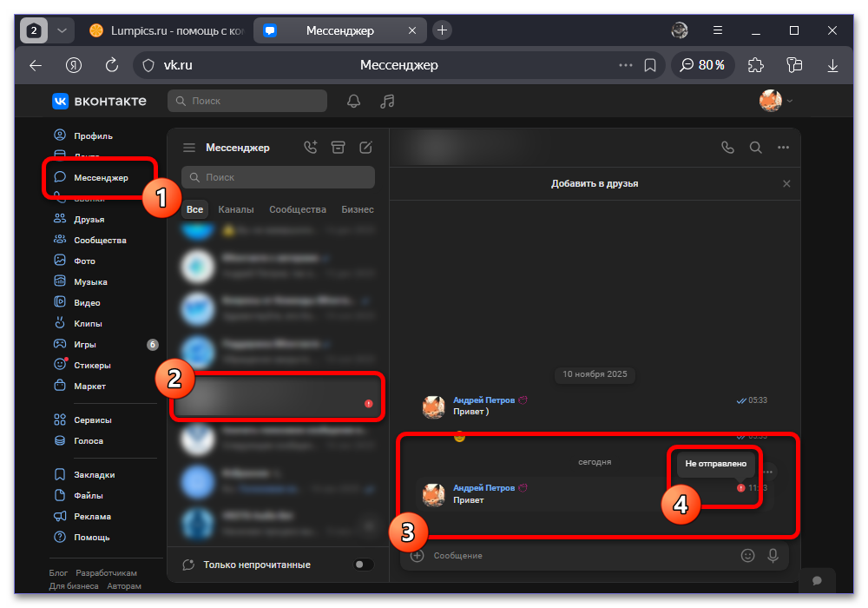Open Андрей Петров name on 05:33 message
Screen dimensions: 868x608
point(483,400)
